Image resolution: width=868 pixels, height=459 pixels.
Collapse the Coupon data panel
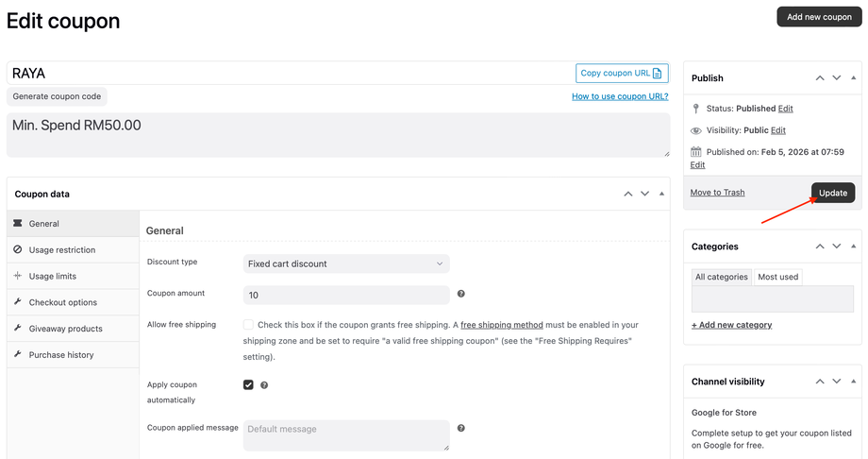(x=661, y=194)
